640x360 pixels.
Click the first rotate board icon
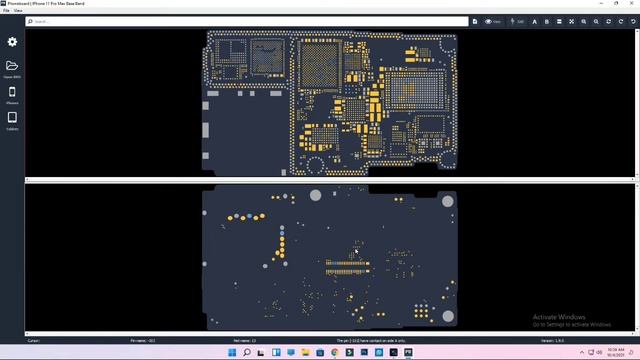tap(609, 21)
